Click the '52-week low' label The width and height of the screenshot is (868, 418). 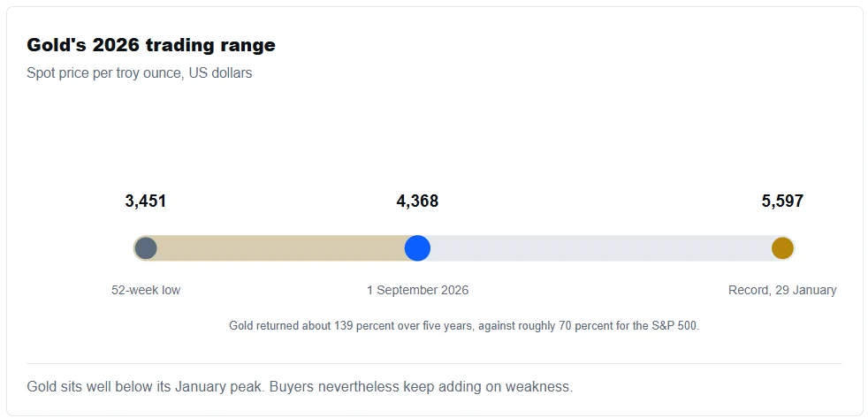(x=146, y=290)
